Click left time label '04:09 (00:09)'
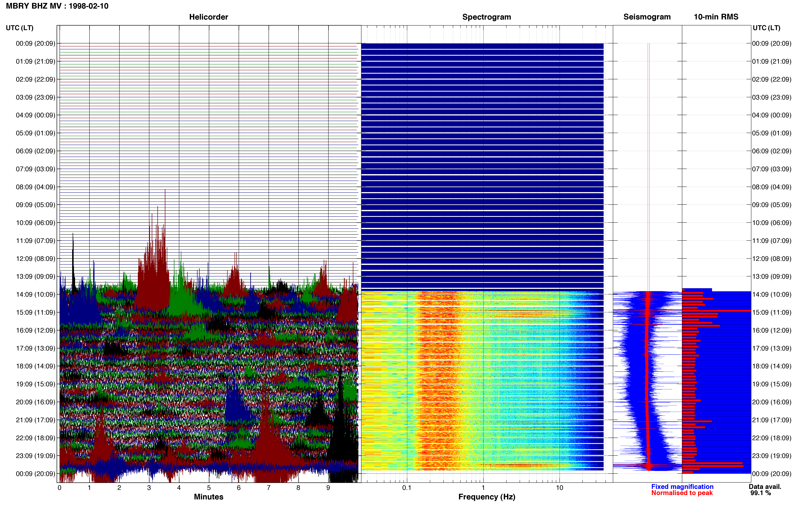Screen dimensions: 812x508 click(x=36, y=115)
